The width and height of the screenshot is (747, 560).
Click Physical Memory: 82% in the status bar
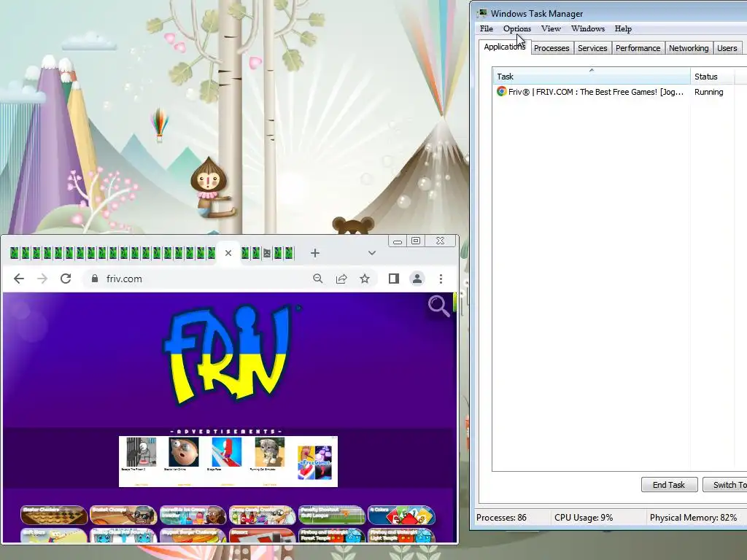point(693,518)
